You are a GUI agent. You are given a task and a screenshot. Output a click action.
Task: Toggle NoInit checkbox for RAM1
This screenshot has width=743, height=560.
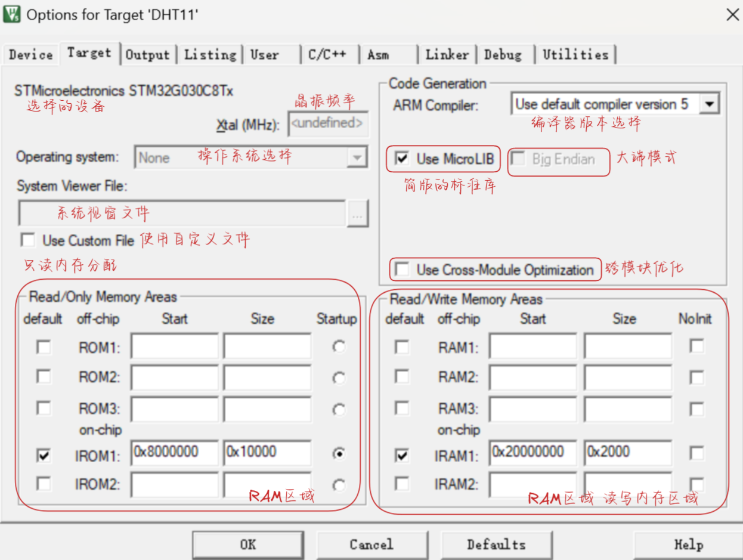pos(696,345)
